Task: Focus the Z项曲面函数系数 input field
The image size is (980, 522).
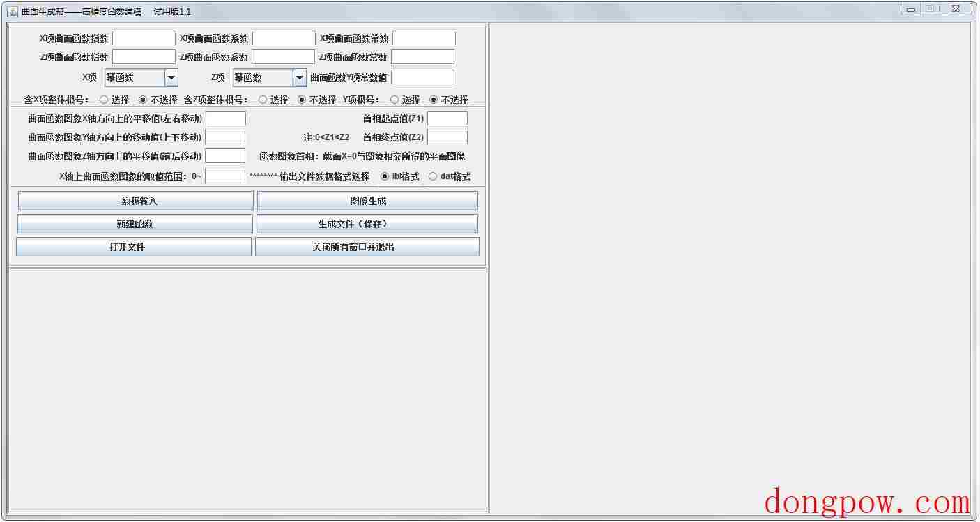Action: 283,56
